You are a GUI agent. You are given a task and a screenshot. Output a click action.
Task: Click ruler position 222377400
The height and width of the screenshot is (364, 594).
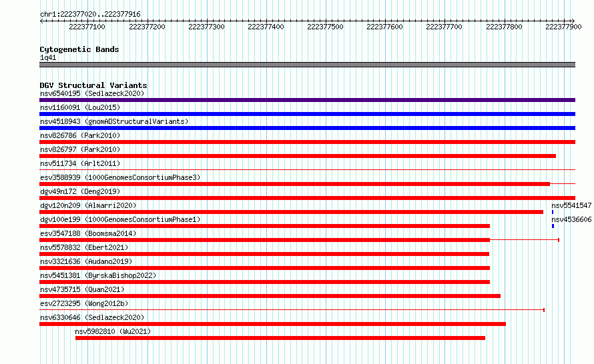(x=266, y=27)
